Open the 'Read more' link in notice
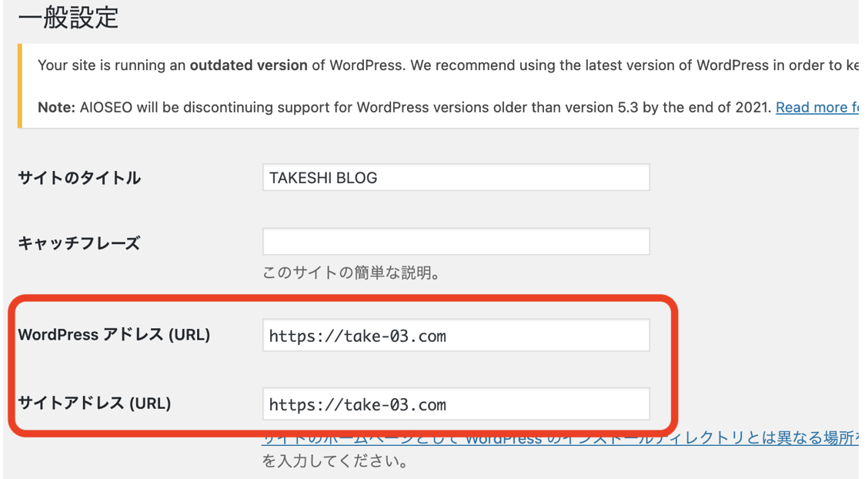Image resolution: width=868 pixels, height=479 pixels. 816,108
